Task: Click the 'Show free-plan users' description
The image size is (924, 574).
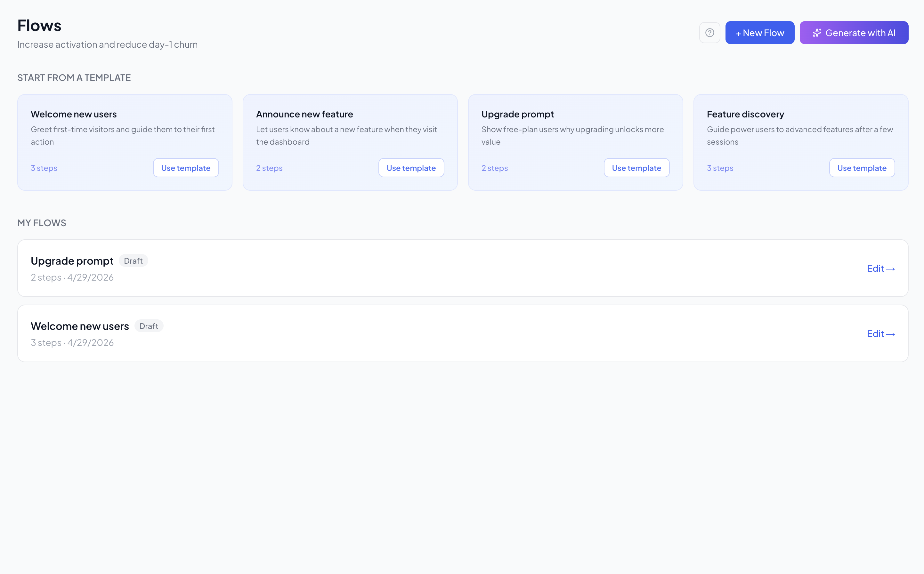Action: pyautogui.click(x=572, y=136)
